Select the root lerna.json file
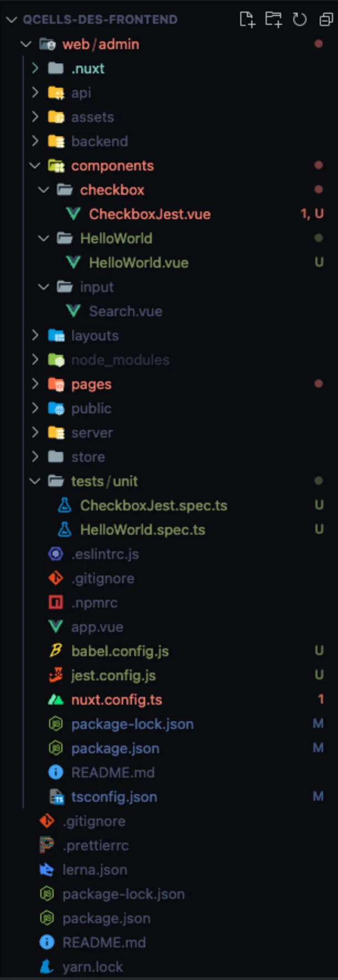The image size is (338, 980). [x=94, y=870]
